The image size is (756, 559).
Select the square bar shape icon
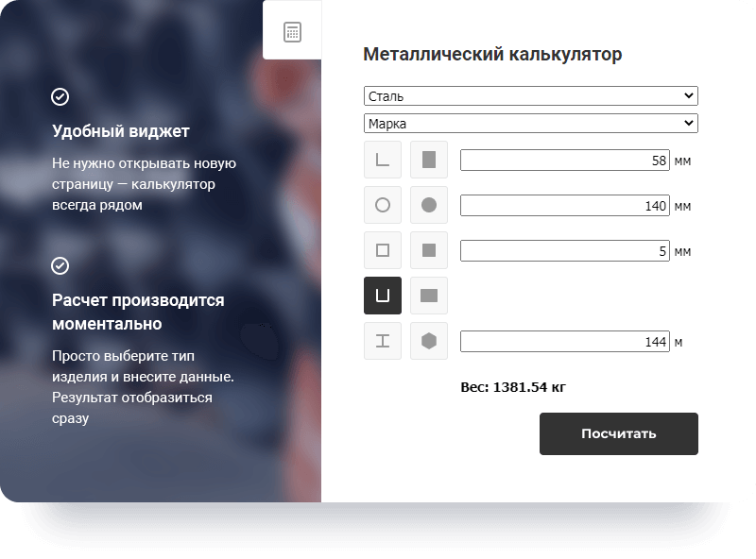[428, 250]
